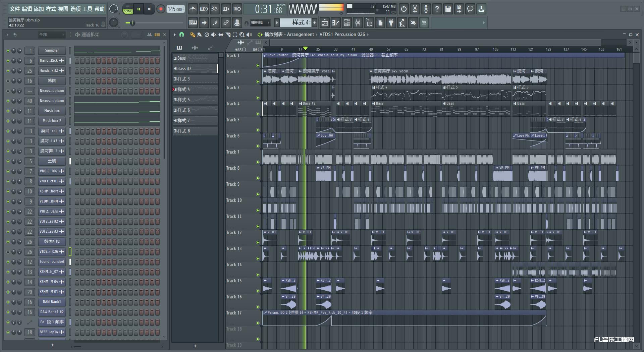Expand the Arrangement breadcrumb arrow
Viewport: 644px width, 352px height.
pos(317,35)
